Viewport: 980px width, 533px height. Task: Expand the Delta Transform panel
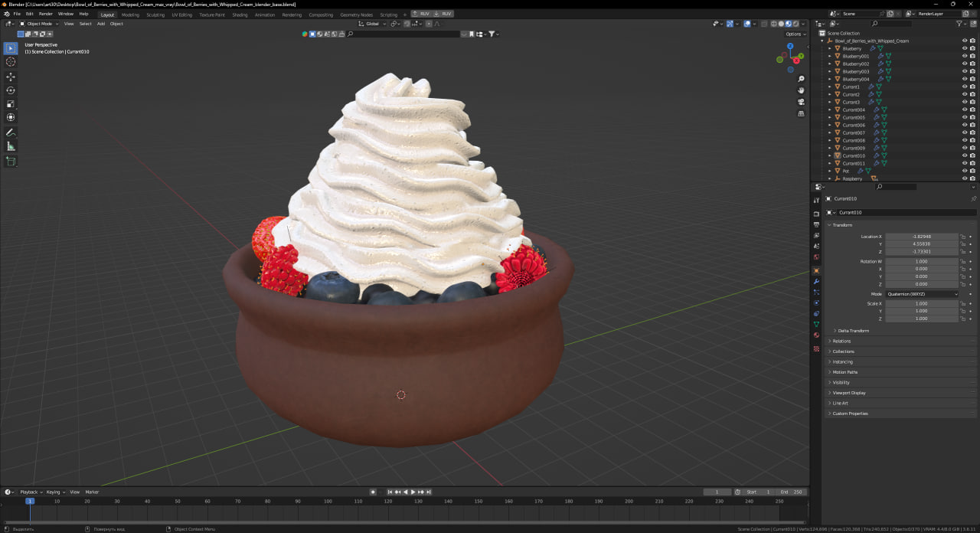click(x=854, y=331)
